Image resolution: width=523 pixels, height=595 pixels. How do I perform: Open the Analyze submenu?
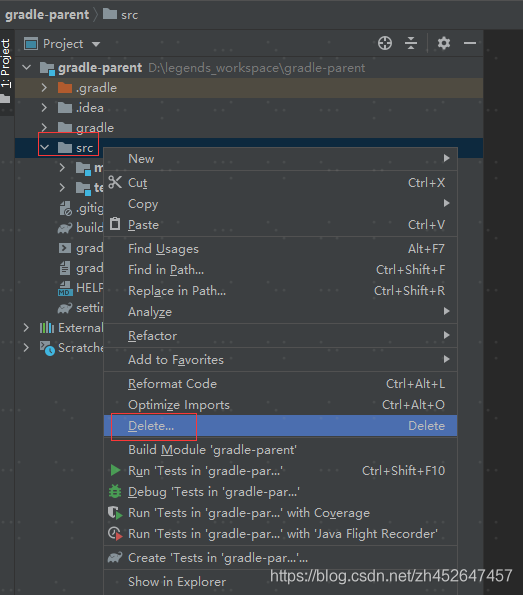[x=280, y=312]
